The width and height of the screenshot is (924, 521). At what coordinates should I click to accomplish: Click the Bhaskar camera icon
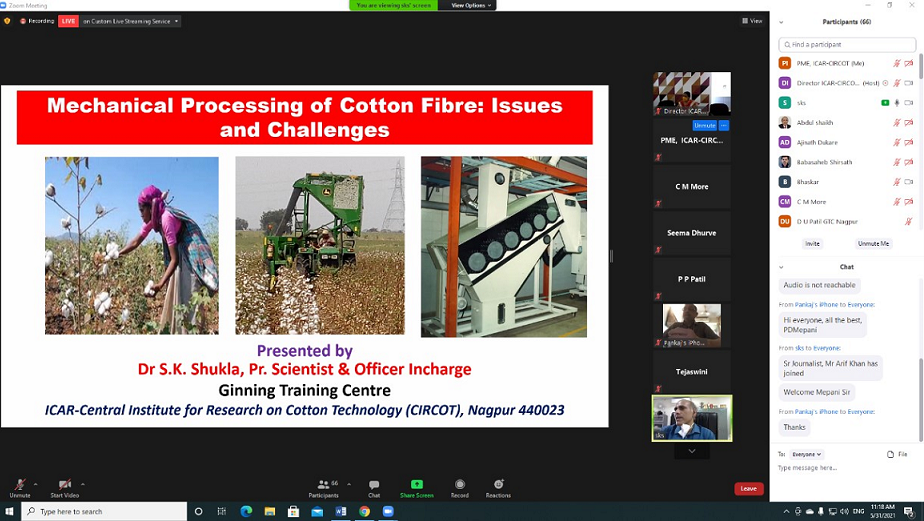909,182
